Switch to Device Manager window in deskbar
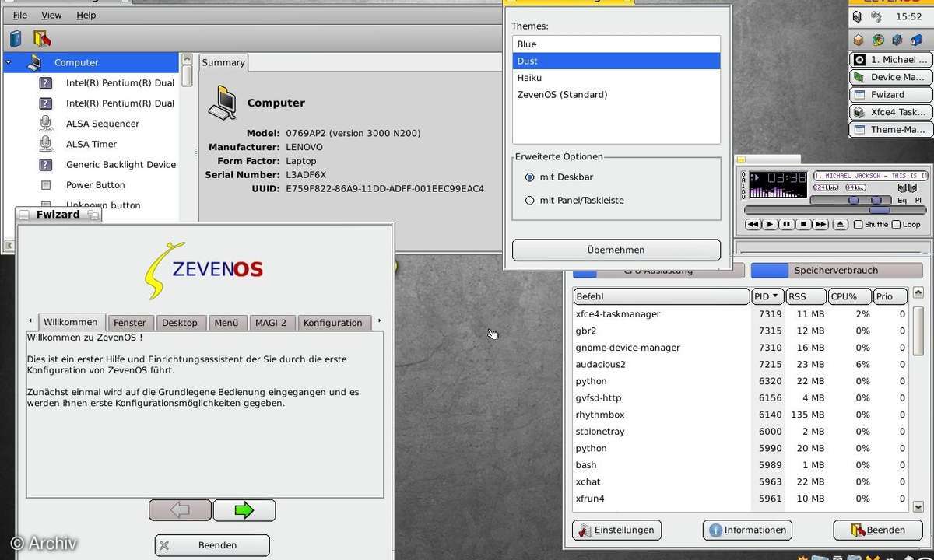This screenshot has height=560, width=934. click(x=890, y=77)
